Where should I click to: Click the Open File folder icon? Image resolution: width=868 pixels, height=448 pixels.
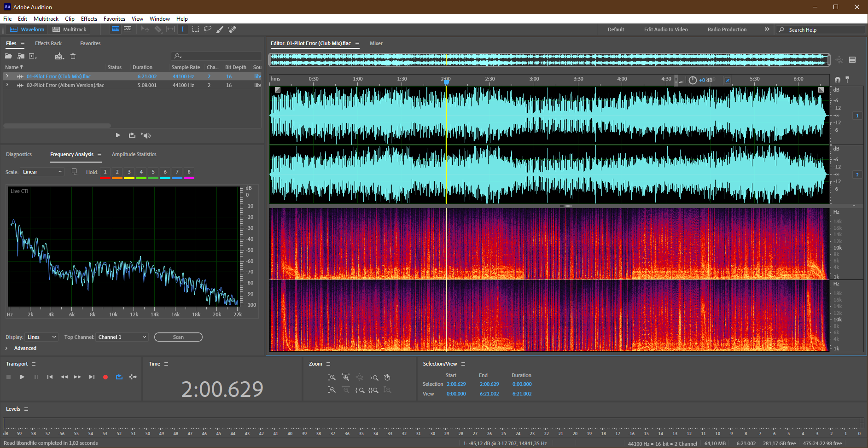[x=8, y=56]
